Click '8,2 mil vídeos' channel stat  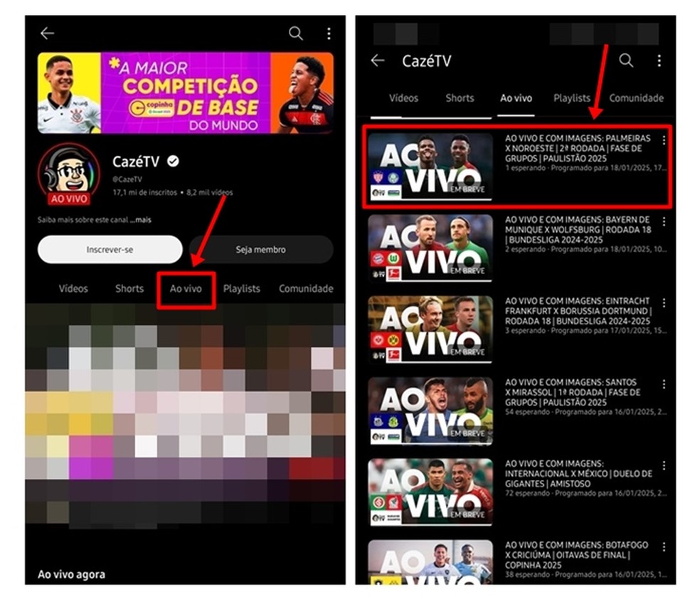(x=209, y=192)
